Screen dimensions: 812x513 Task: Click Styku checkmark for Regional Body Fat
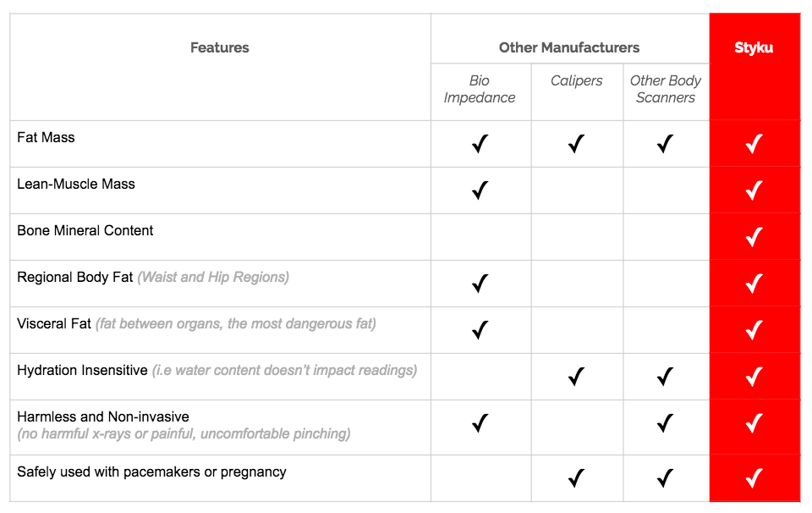[754, 284]
